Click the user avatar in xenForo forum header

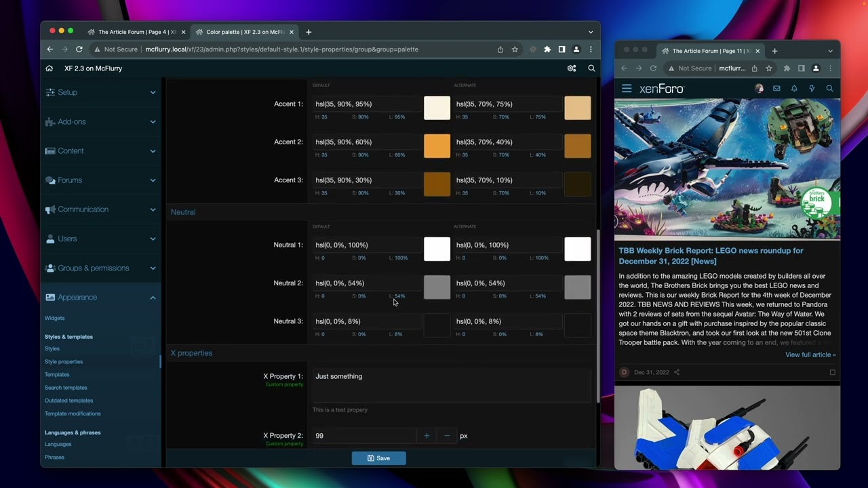759,89
